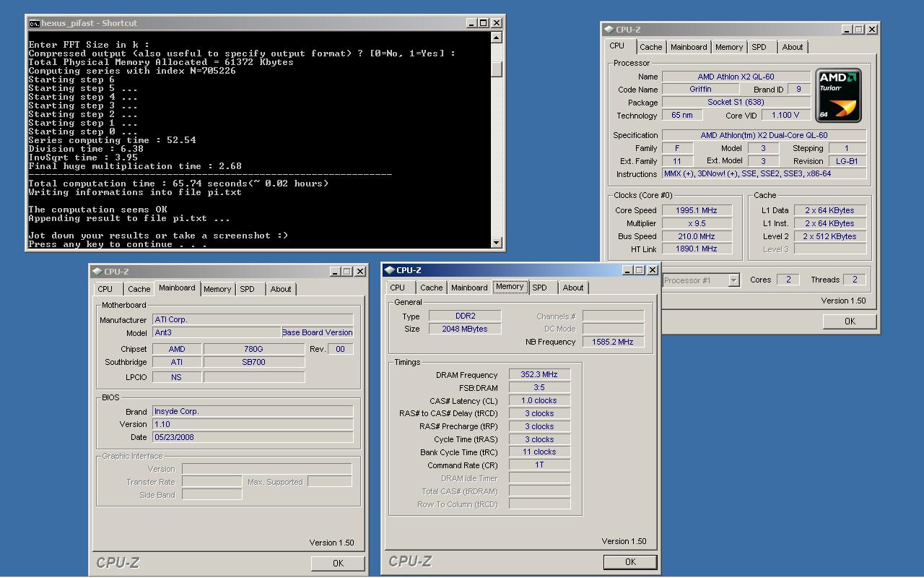This screenshot has width=924, height=578.
Task: Click the Multiplier value x 9.5
Action: (x=697, y=223)
